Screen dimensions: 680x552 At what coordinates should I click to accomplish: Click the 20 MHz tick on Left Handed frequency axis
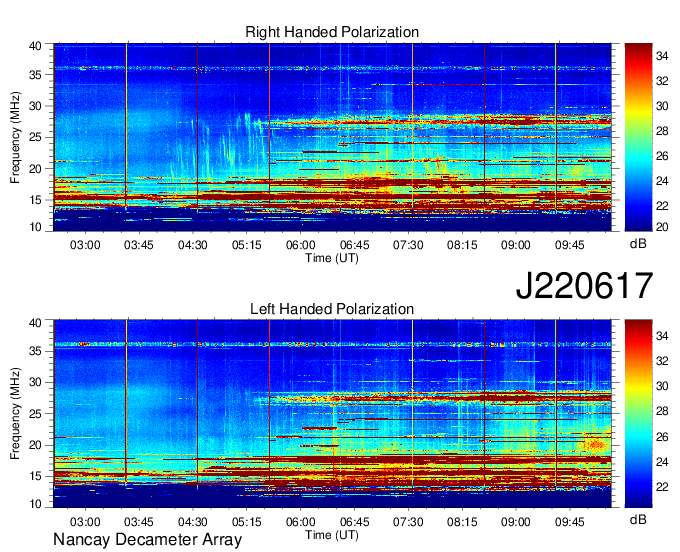35,445
